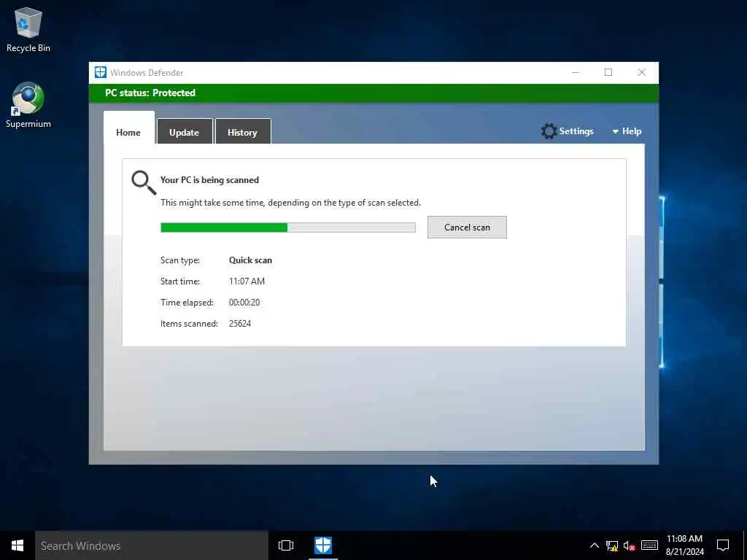Click the 'This might take some time' description
The height and width of the screenshot is (560, 747).
[x=290, y=203]
